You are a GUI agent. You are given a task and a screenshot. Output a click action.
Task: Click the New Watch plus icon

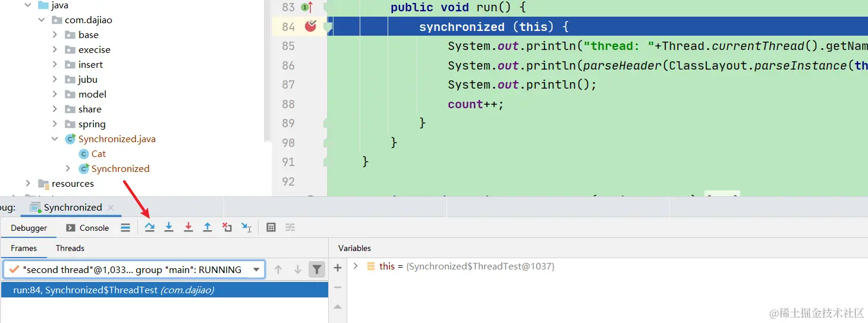[x=338, y=268]
